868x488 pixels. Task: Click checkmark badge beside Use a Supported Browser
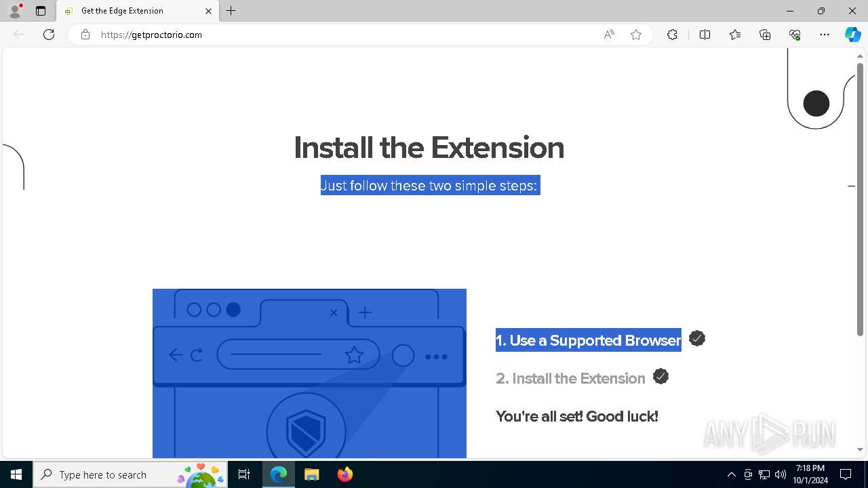tap(697, 338)
